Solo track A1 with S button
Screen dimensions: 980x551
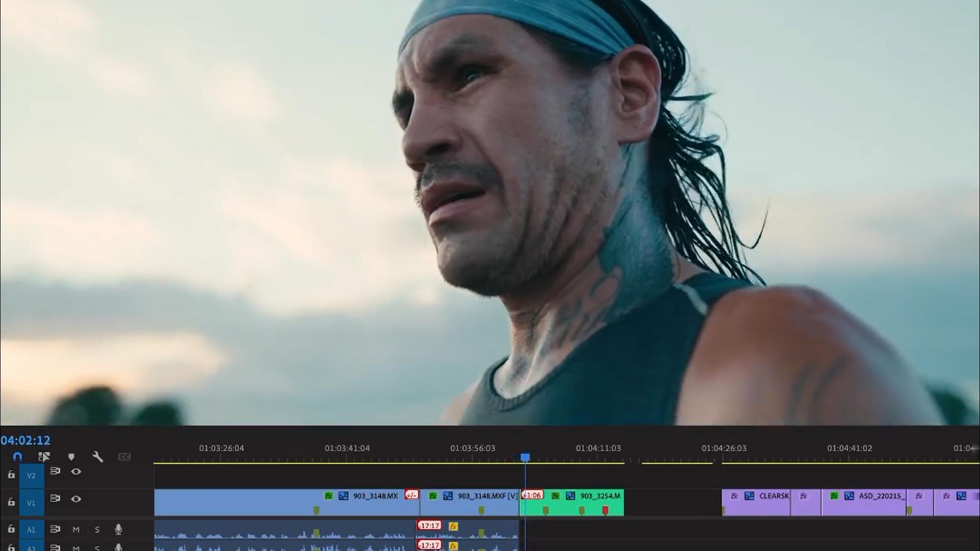[x=97, y=530]
